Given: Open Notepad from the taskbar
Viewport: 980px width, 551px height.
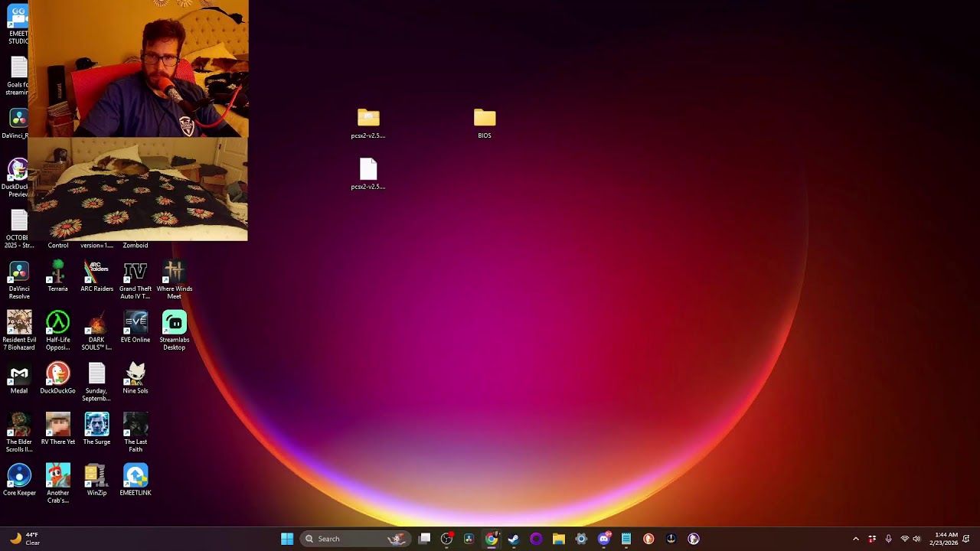Looking at the screenshot, I should [x=626, y=539].
